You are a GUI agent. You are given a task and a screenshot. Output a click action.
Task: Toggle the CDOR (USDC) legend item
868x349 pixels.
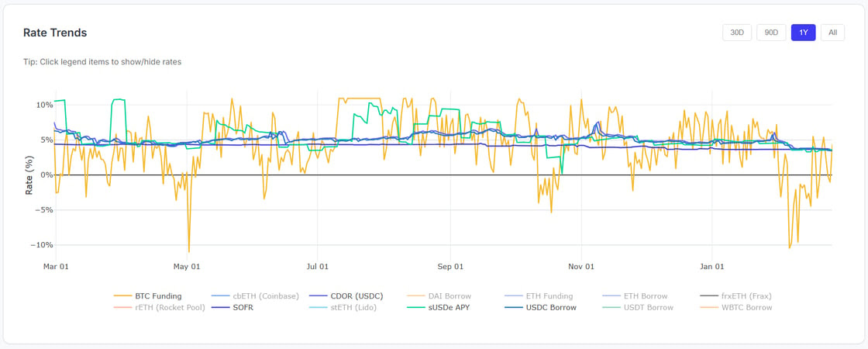point(356,295)
